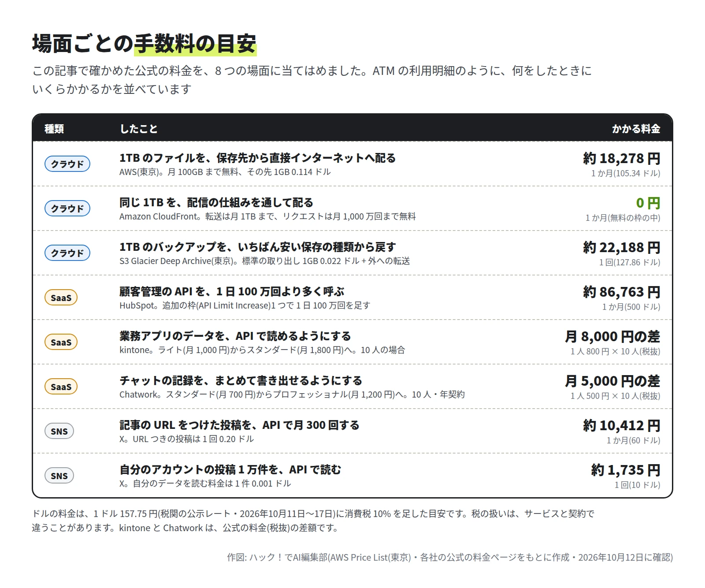Click the 種類 column header
The width and height of the screenshot is (705, 588).
coord(54,129)
